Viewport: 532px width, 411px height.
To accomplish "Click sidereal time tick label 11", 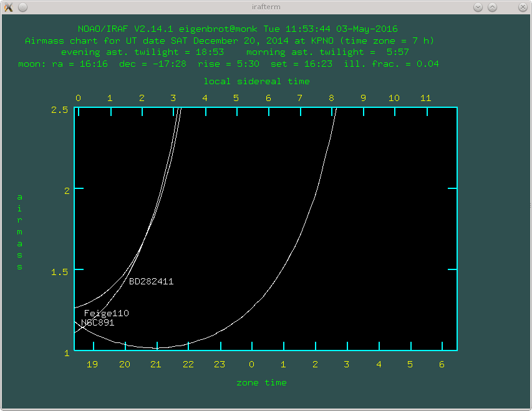I will [426, 98].
